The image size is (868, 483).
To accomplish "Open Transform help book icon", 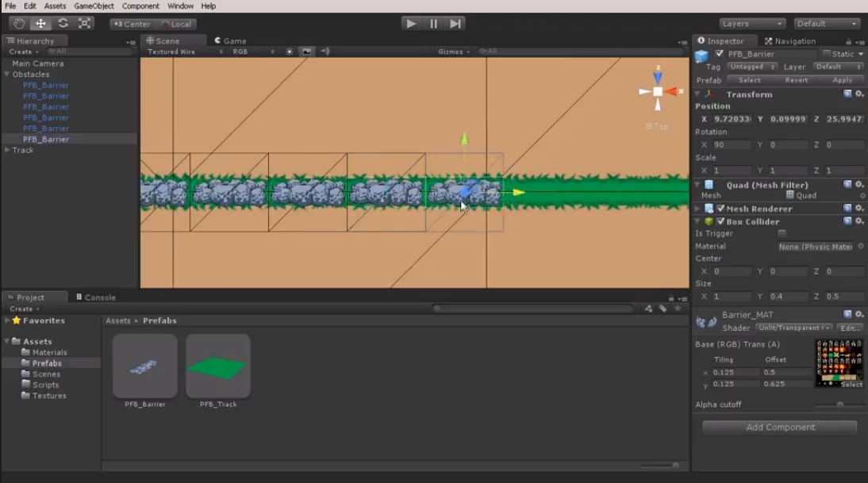I will click(847, 94).
